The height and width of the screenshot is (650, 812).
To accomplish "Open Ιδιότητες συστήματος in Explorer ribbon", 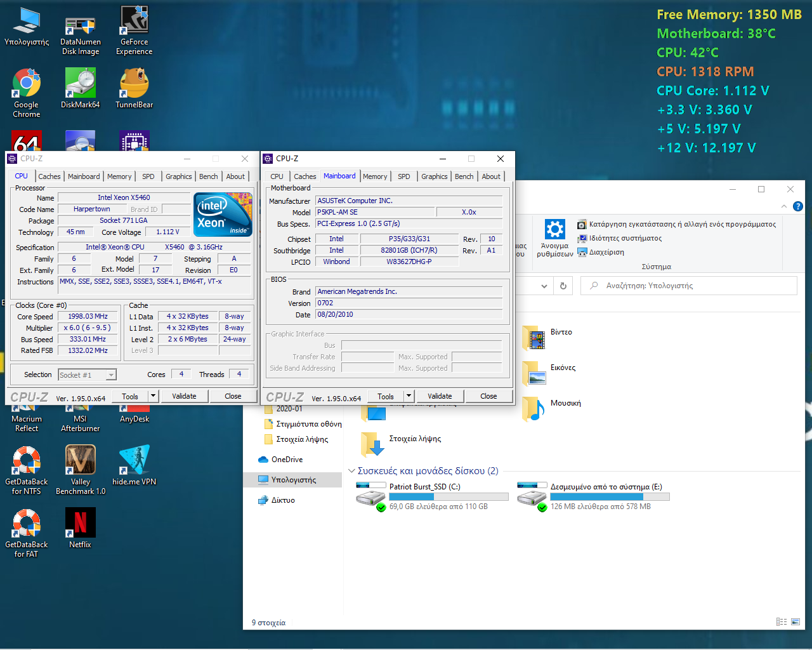I will coord(619,238).
